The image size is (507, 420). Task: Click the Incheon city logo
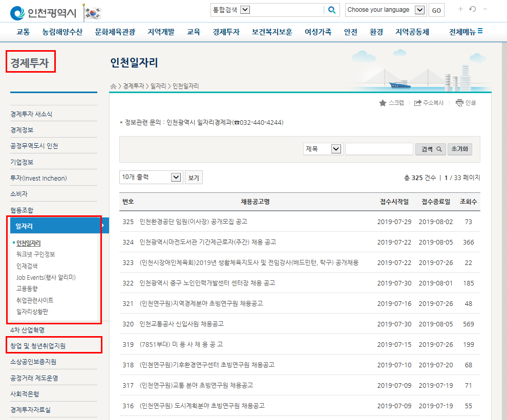pos(43,13)
